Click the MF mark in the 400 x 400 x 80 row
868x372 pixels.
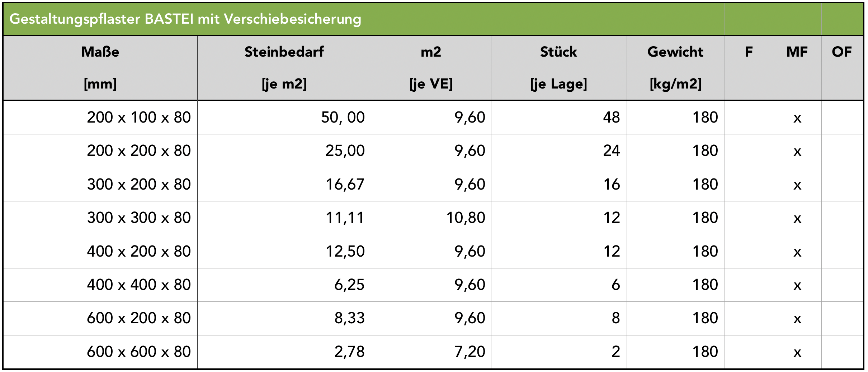click(x=797, y=286)
